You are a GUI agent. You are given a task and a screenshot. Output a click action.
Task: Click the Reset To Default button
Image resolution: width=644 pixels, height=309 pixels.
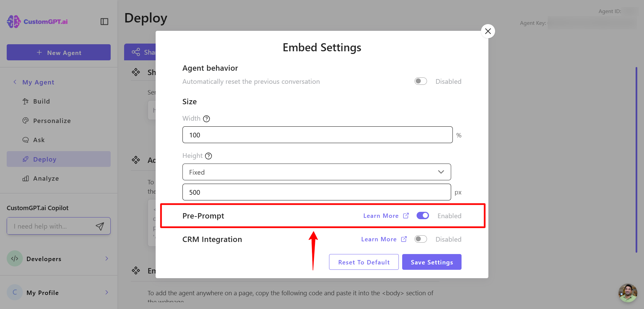[364, 262]
